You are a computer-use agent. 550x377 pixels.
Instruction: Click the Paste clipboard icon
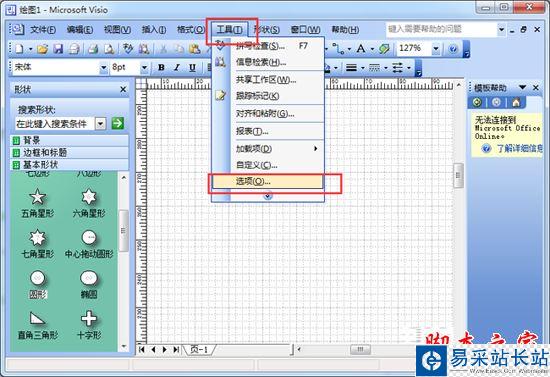pyautogui.click(x=195, y=49)
